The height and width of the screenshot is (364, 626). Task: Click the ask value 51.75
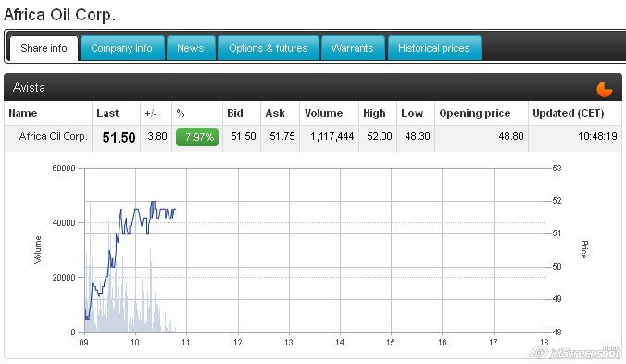[282, 136]
